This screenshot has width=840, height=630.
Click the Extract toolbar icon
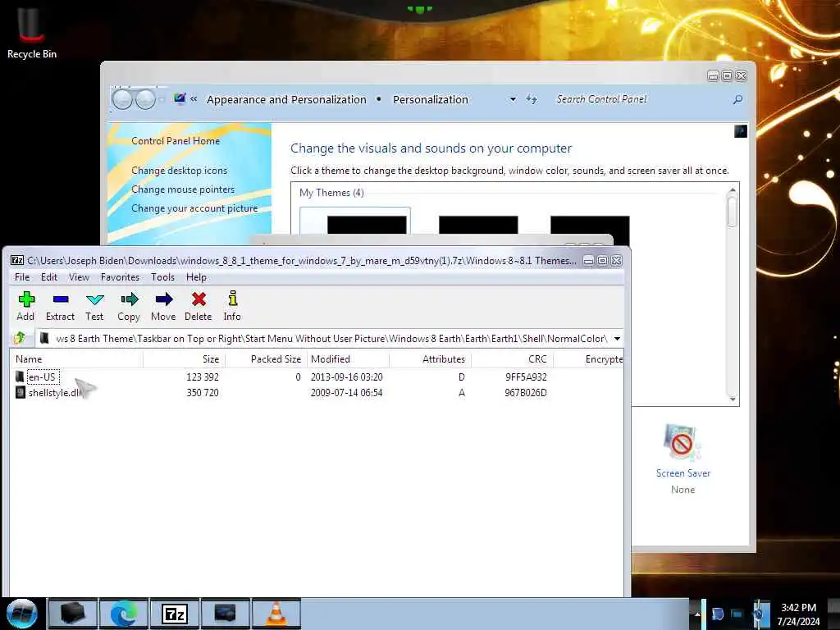(x=60, y=307)
